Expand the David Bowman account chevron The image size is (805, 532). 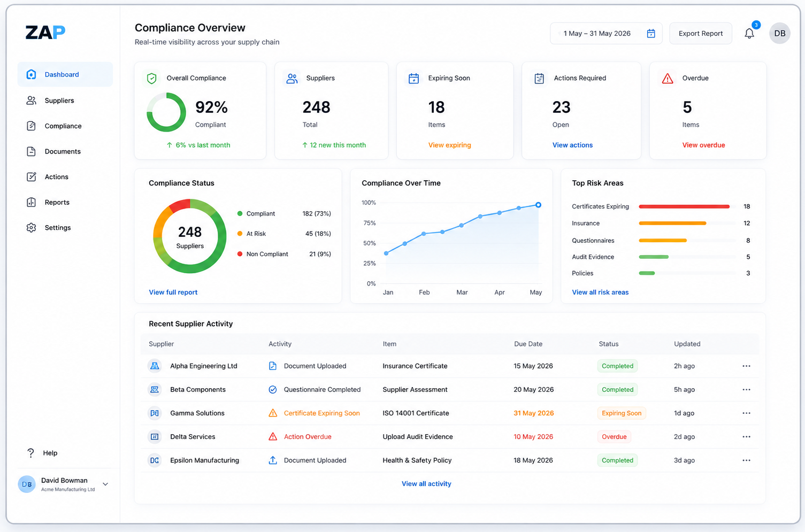105,484
